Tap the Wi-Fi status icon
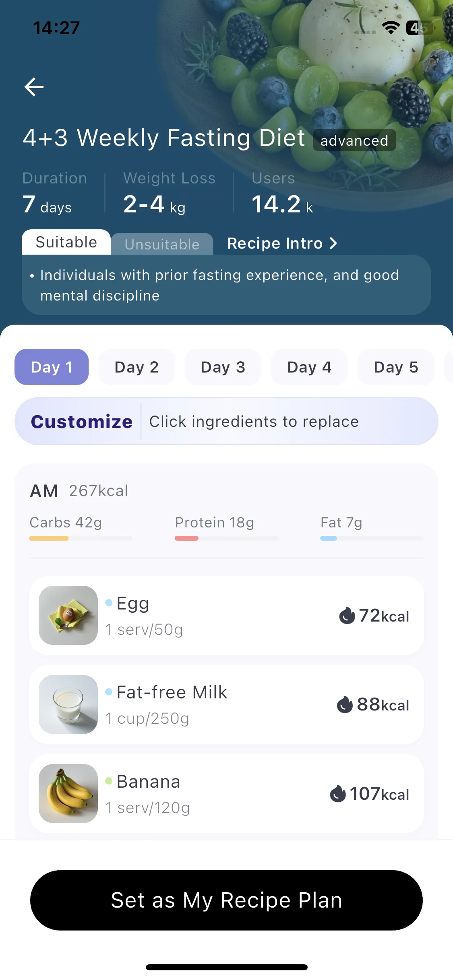Screen dimensions: 453x980 coord(391,28)
